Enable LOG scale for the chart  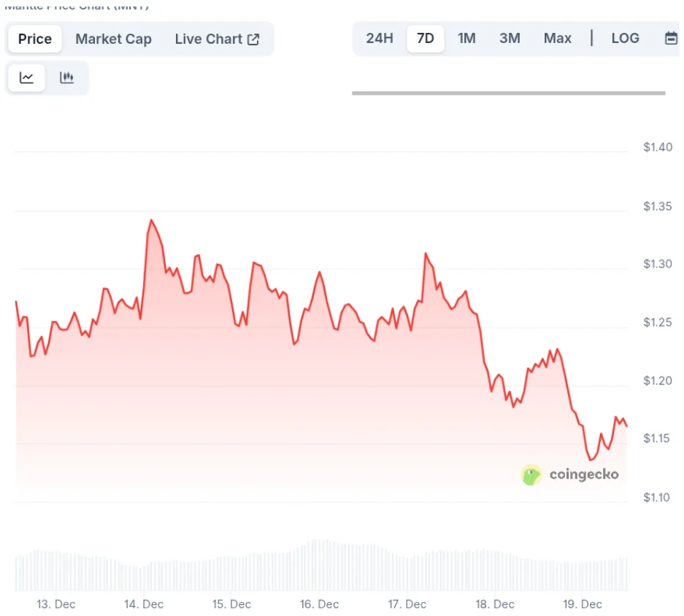click(625, 38)
